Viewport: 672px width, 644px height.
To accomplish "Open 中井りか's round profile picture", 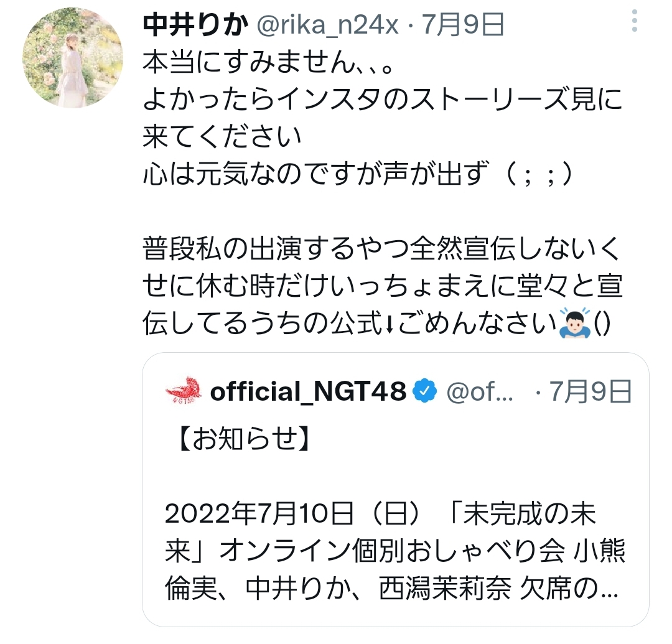I will point(72,57).
